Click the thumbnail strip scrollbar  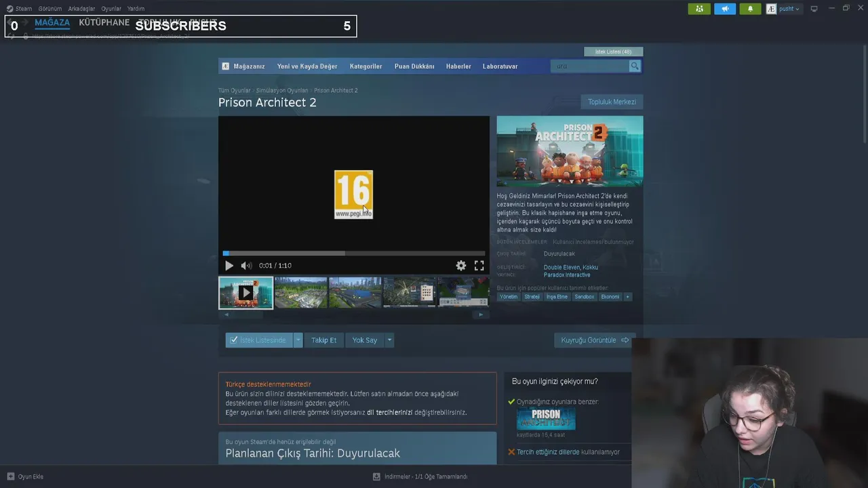coord(353,314)
